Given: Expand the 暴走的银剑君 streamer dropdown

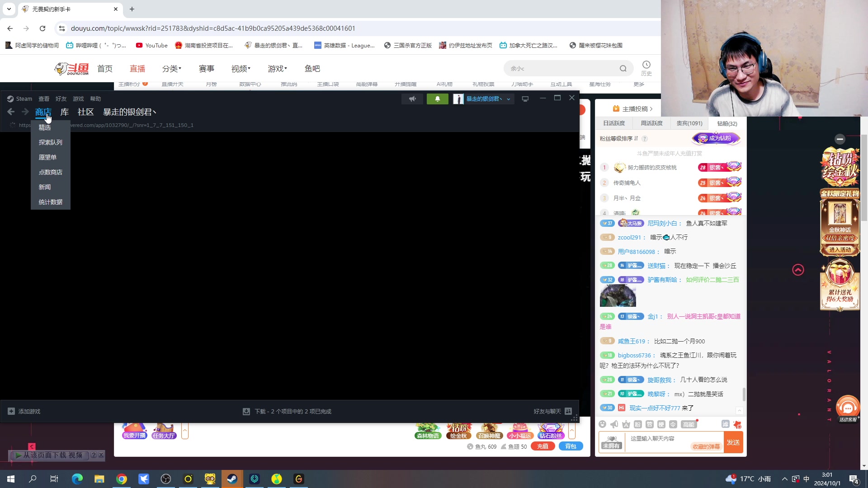Looking at the screenshot, I should [x=506, y=99].
